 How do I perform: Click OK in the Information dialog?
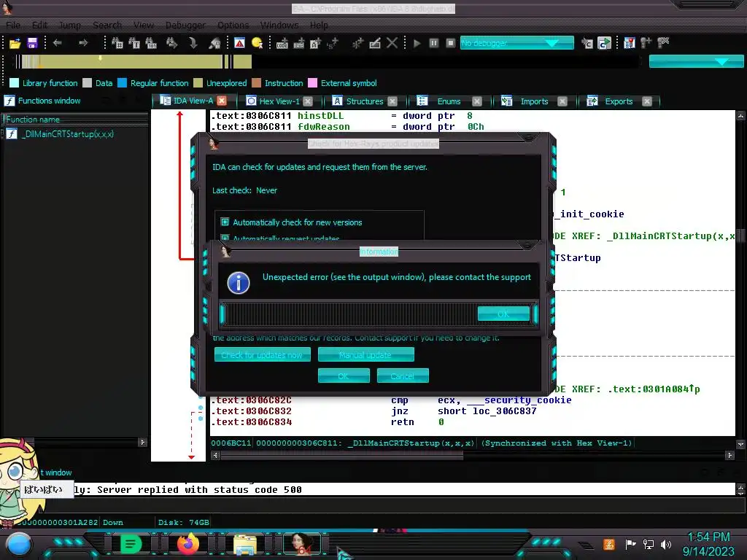pyautogui.click(x=503, y=314)
